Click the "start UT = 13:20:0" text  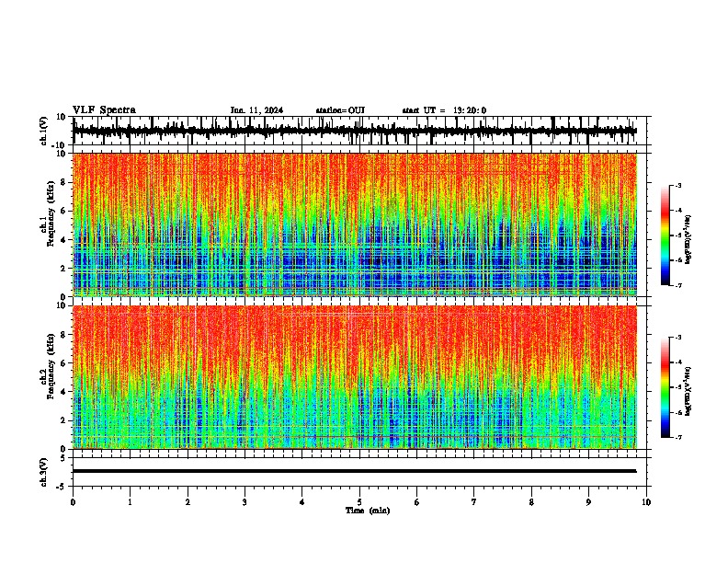[444, 110]
